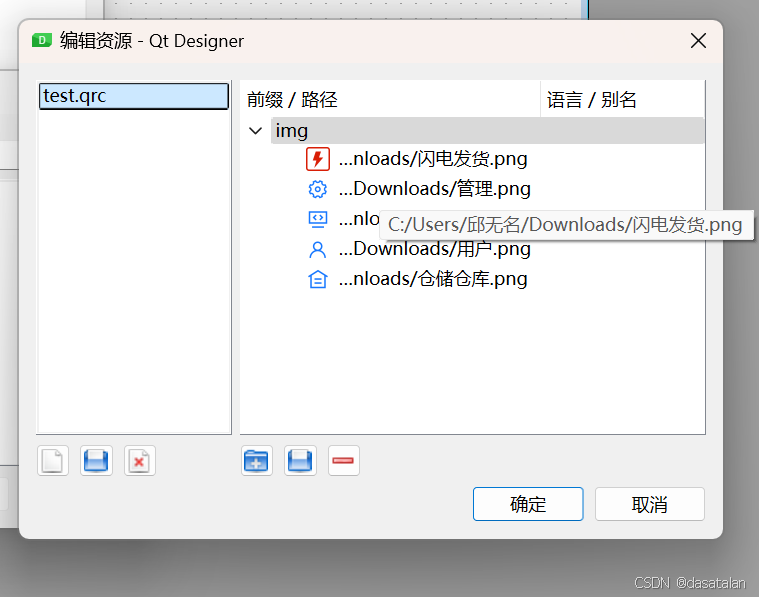Click the gear icon of 管理.png
This screenshot has height=597, width=759.
(x=318, y=189)
